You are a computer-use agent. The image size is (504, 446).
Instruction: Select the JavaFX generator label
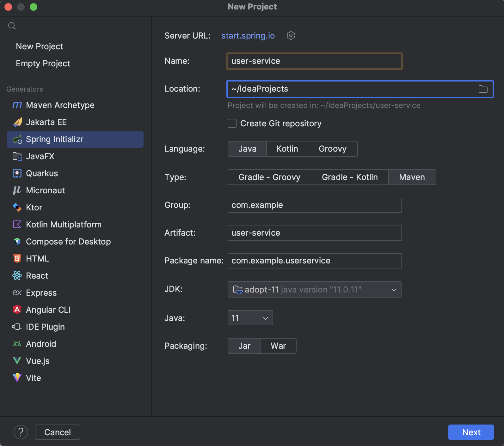[40, 156]
